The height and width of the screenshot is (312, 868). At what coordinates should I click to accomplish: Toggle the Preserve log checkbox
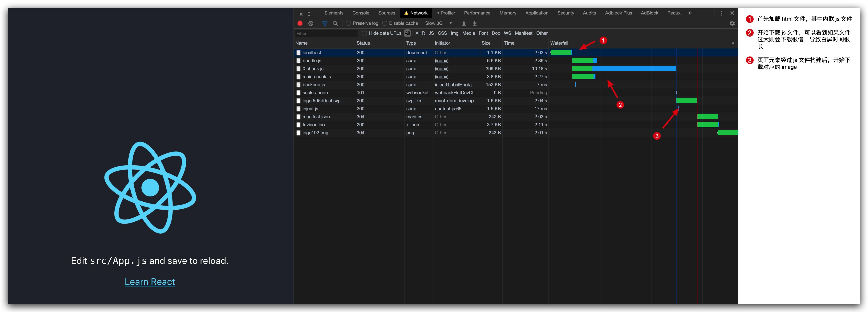click(350, 23)
